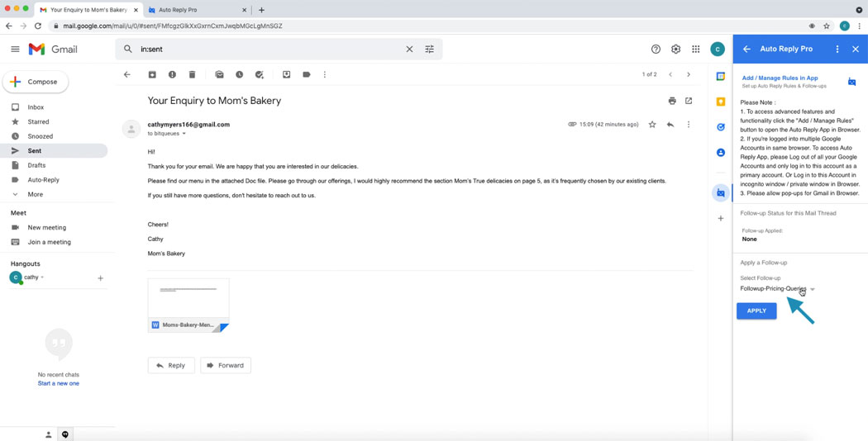Add to Tasks icon in toolbar
Image resolution: width=868 pixels, height=441 pixels.
click(259, 74)
